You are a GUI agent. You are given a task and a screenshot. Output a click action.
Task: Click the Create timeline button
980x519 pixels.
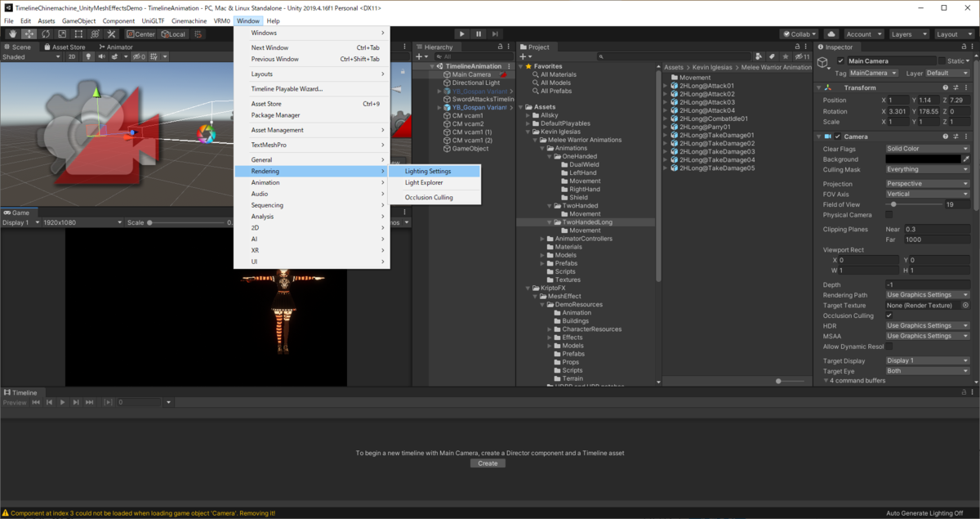tap(488, 463)
